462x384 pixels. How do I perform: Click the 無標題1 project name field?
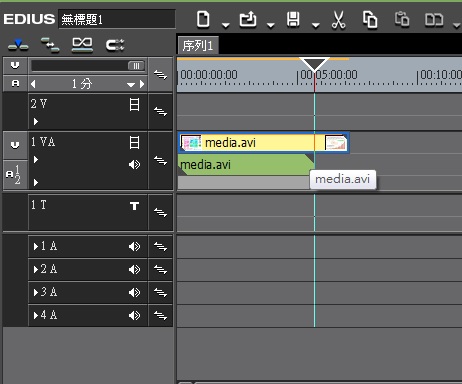[117, 19]
